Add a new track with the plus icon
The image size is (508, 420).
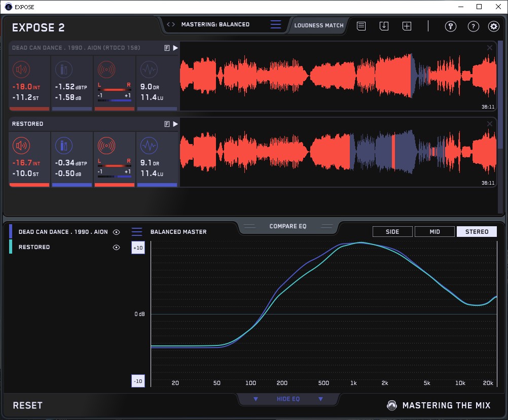coord(407,26)
